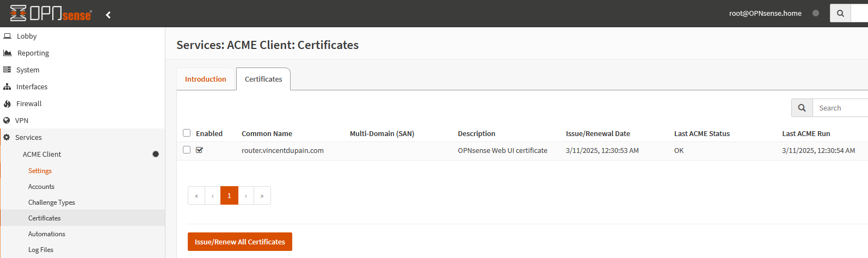Switch to the Introduction tab
This screenshot has width=868, height=258.
click(205, 79)
